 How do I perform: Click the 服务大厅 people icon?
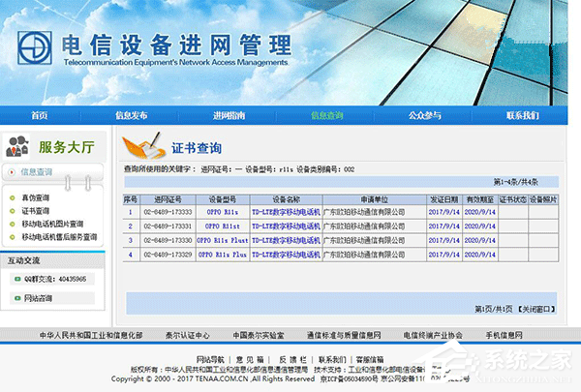point(17,146)
